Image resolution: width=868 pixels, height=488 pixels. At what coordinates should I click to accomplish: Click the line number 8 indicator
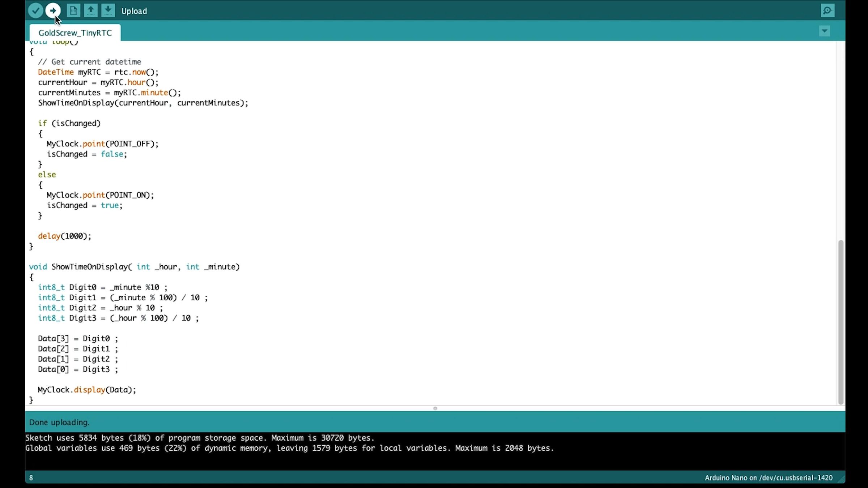point(31,478)
